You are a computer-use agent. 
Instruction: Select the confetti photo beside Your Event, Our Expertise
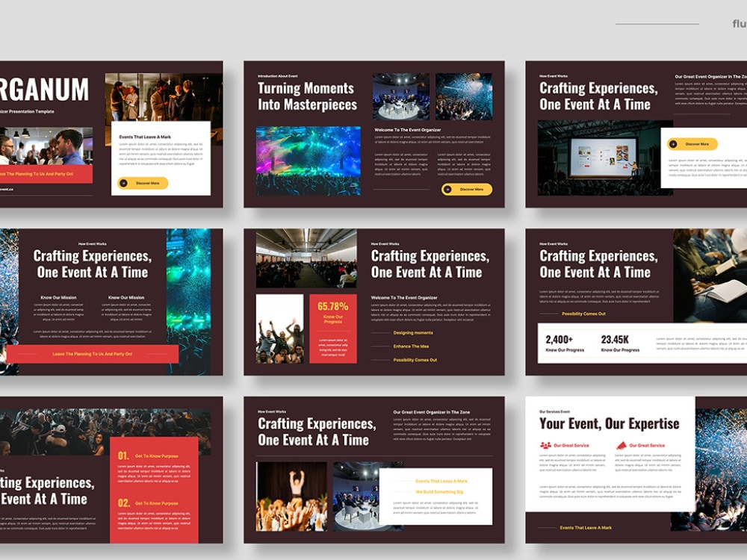[722, 469]
